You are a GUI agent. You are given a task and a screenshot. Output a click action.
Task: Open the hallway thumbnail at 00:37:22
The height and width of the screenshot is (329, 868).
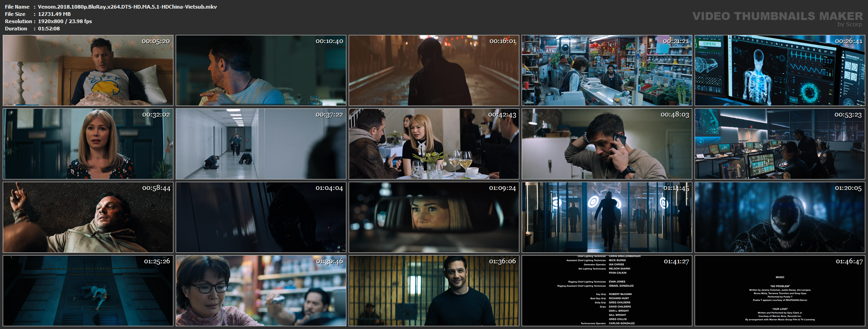tap(261, 144)
